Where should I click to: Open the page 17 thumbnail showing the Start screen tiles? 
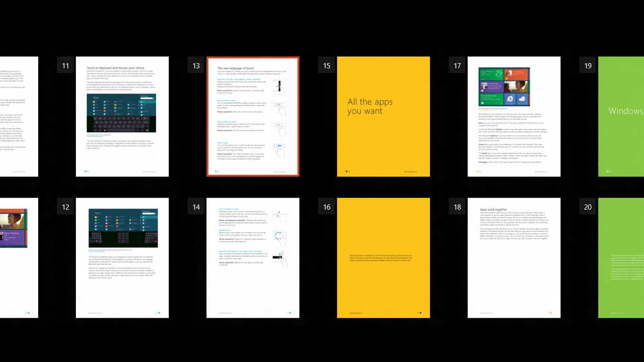[x=514, y=116]
